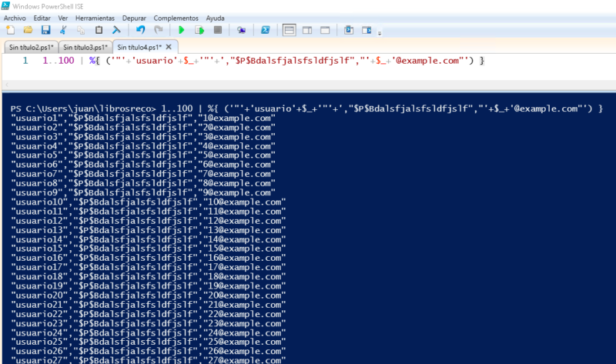Run selection icon in toolbar
This screenshot has height=364, width=616.
point(199,30)
